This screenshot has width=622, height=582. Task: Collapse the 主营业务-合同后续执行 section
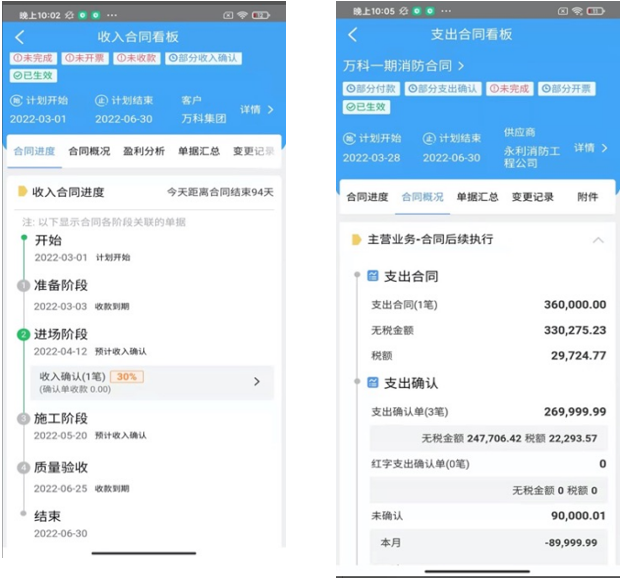598,240
